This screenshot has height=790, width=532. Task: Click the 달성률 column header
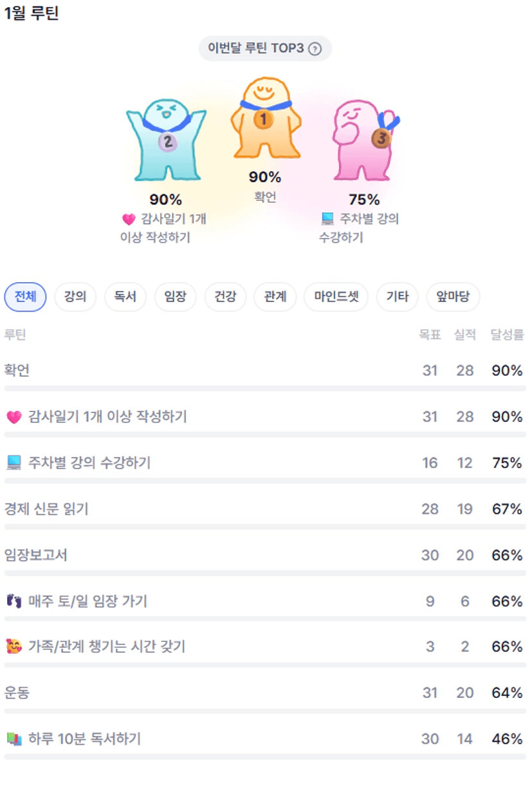tap(507, 335)
